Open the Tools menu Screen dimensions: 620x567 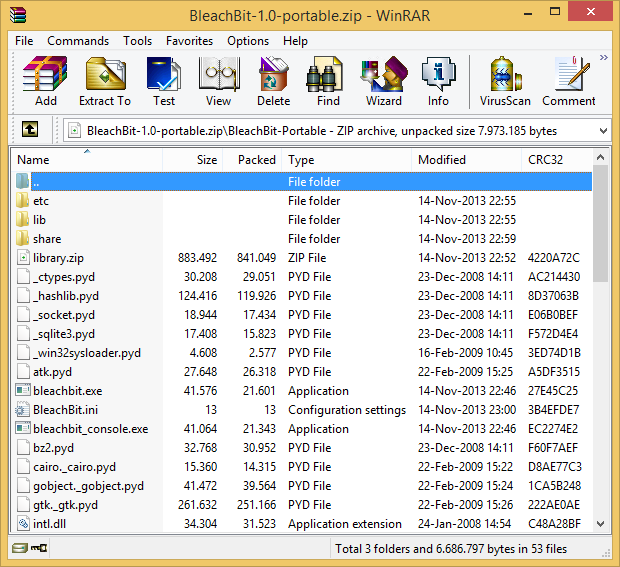click(x=137, y=41)
